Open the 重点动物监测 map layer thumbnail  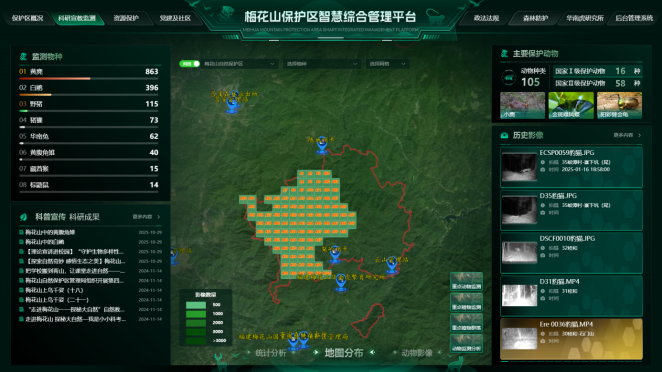coord(467,281)
